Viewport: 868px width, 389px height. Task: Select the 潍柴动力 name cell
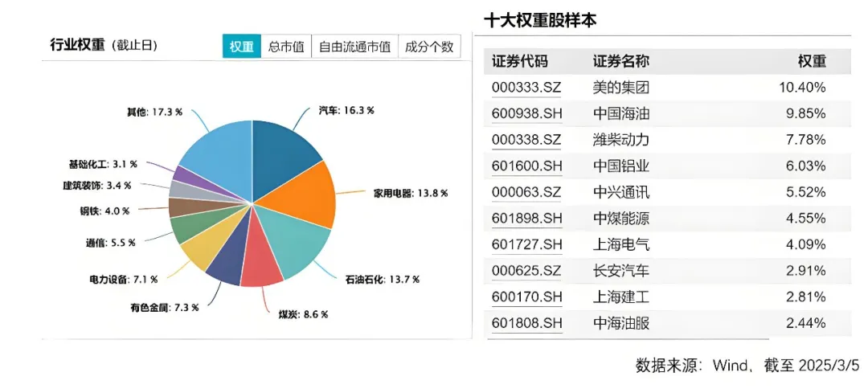pyautogui.click(x=621, y=140)
